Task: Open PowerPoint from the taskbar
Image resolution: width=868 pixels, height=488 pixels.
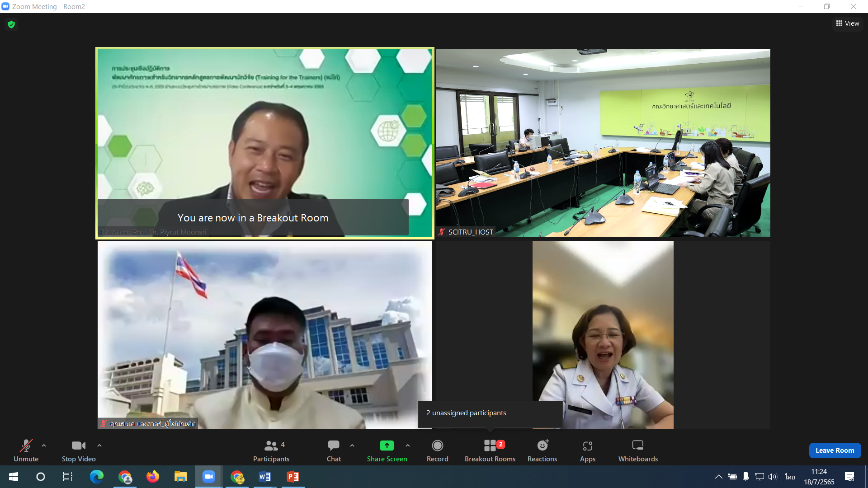Action: pos(292,477)
